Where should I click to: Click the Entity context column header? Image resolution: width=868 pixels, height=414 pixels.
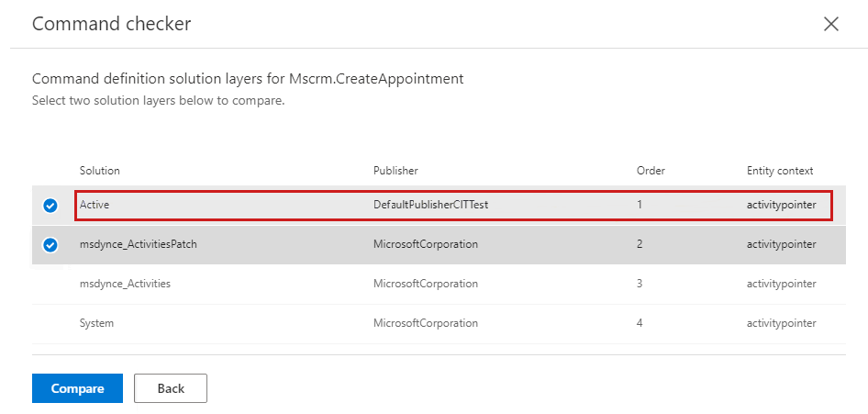pyautogui.click(x=780, y=171)
